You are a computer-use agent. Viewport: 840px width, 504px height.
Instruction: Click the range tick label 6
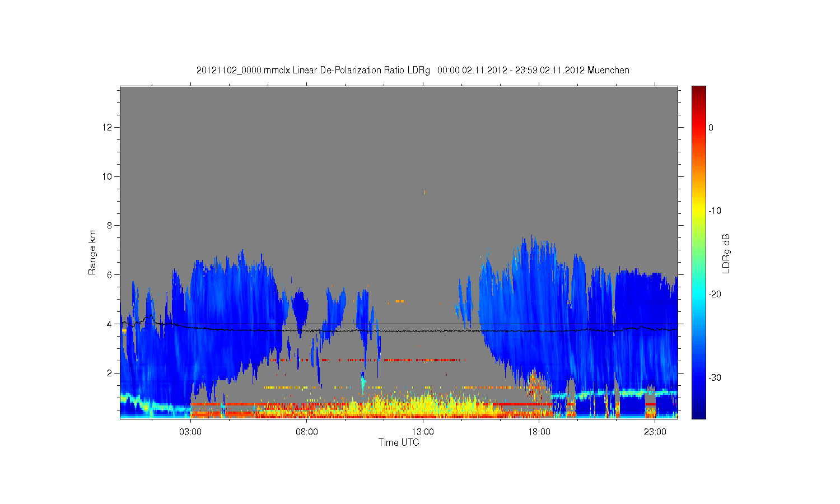pos(110,275)
